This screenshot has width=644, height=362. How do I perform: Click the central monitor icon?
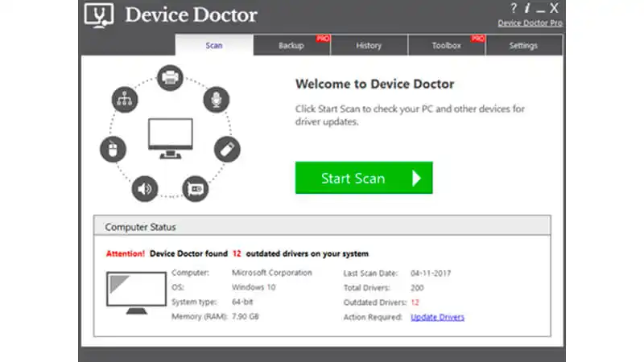pos(170,137)
